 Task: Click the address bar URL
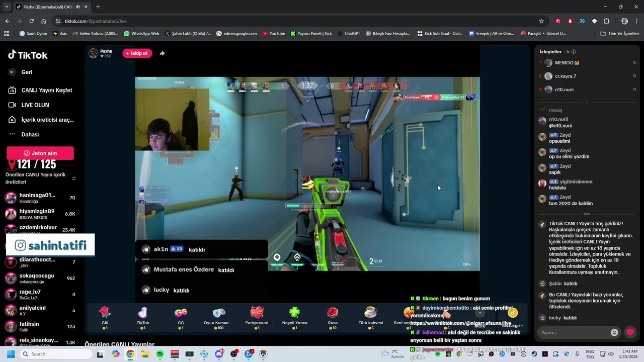pyautogui.click(x=96, y=21)
